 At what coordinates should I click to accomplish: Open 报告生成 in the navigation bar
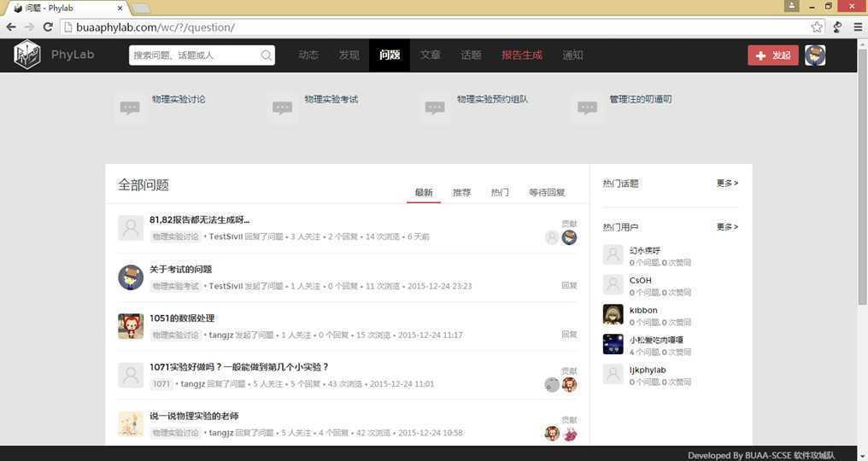point(522,55)
